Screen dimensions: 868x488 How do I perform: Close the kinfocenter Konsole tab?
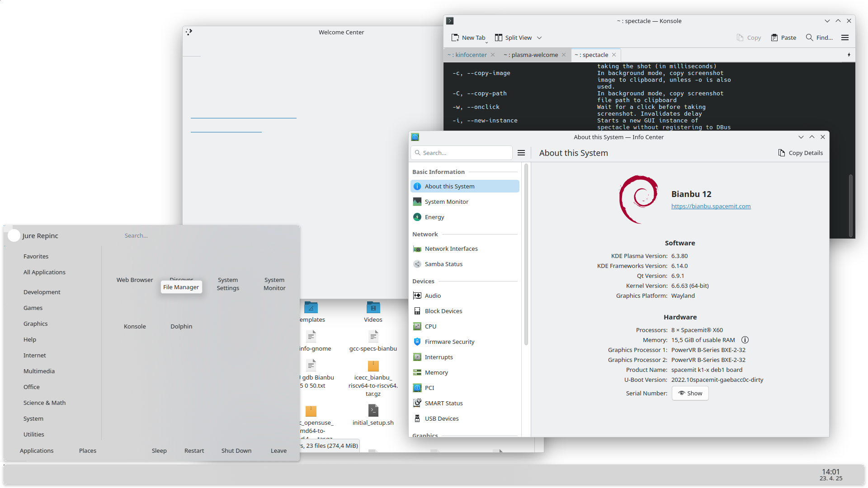493,55
